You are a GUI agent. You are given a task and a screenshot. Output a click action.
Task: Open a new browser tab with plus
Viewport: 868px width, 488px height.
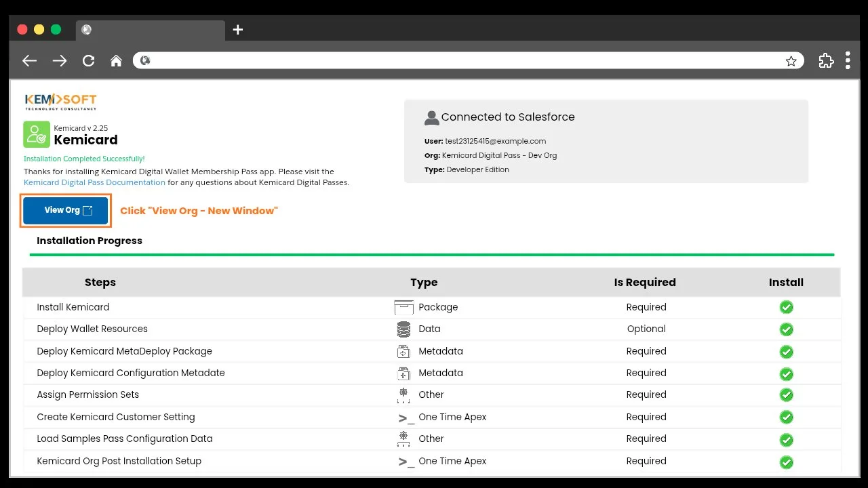pos(237,30)
